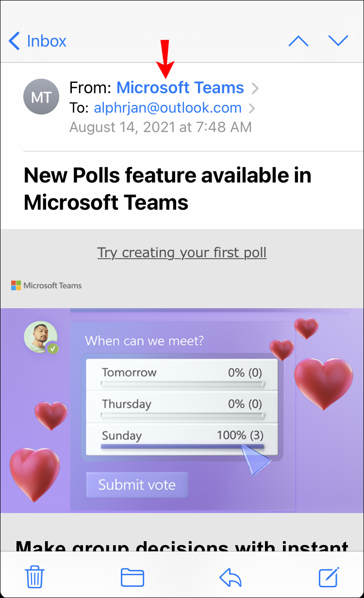Image resolution: width=364 pixels, height=598 pixels.
Task: Tap the MT sender avatar
Action: coord(41,97)
